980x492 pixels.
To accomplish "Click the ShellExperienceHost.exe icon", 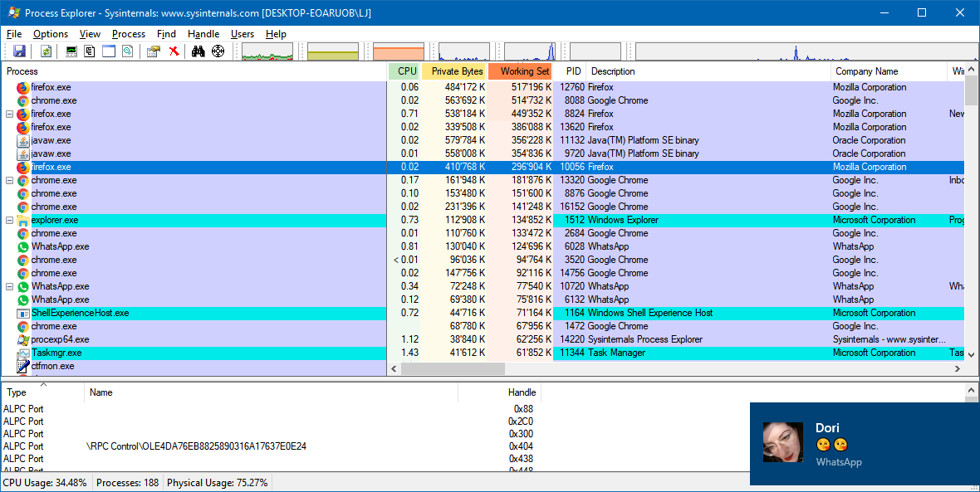I will tap(23, 313).
